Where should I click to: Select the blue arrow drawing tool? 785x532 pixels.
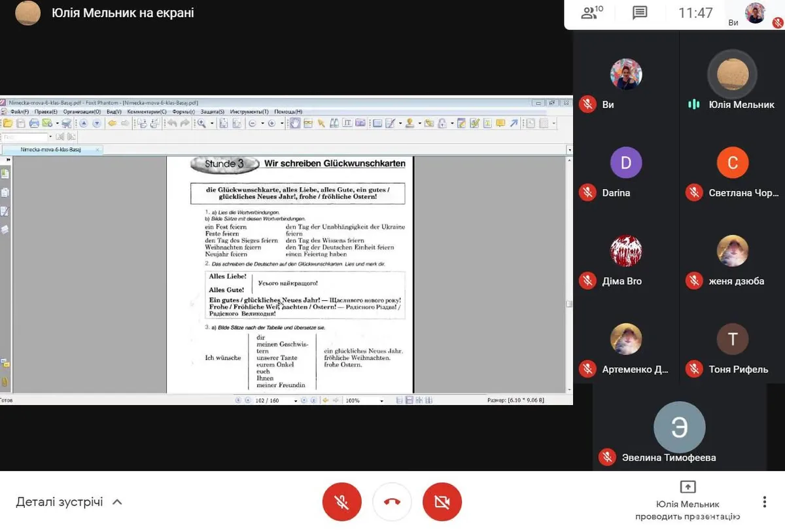[514, 123]
